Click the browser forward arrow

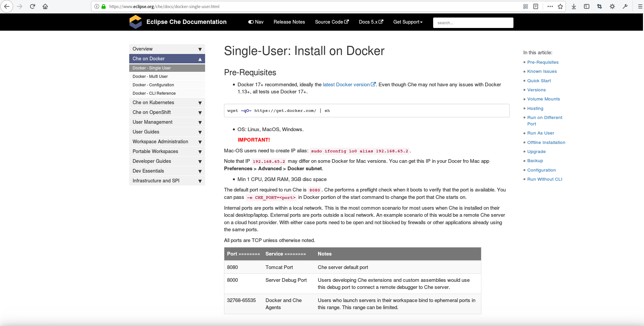[20, 6]
